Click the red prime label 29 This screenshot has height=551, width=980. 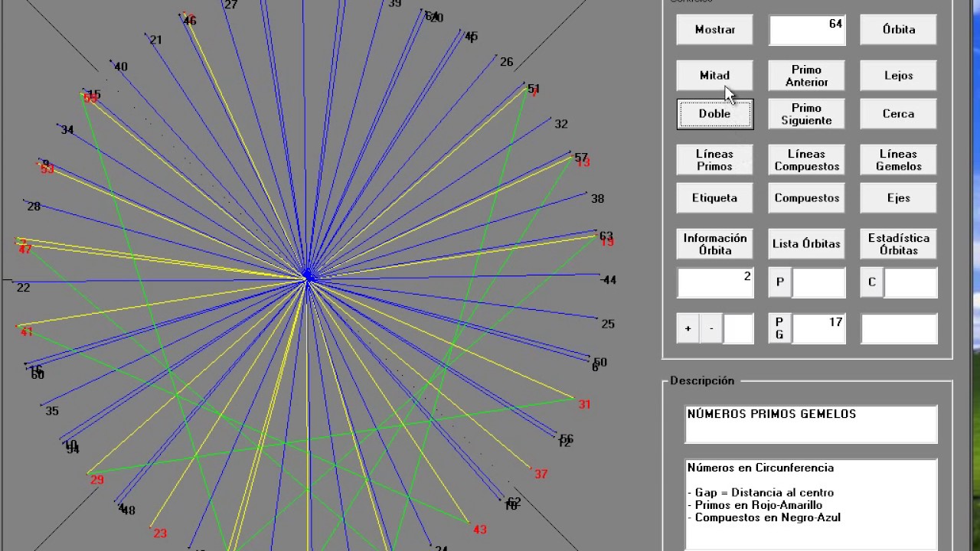point(96,480)
